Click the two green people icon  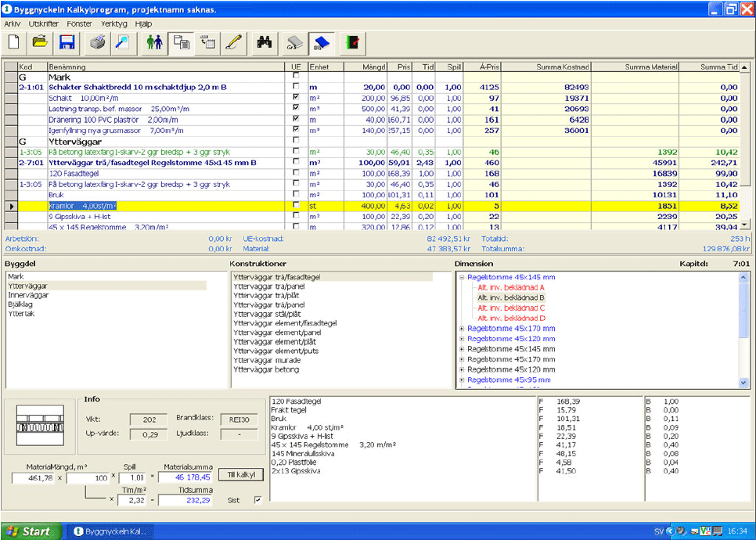(x=155, y=42)
